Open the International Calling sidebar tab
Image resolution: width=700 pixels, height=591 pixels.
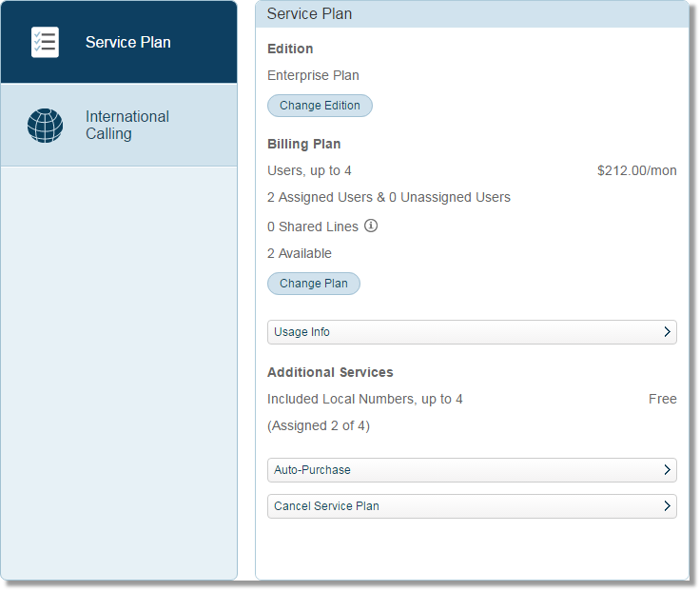119,125
